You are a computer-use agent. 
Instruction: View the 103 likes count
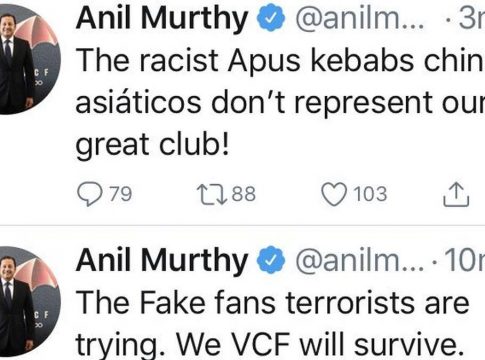(x=370, y=194)
